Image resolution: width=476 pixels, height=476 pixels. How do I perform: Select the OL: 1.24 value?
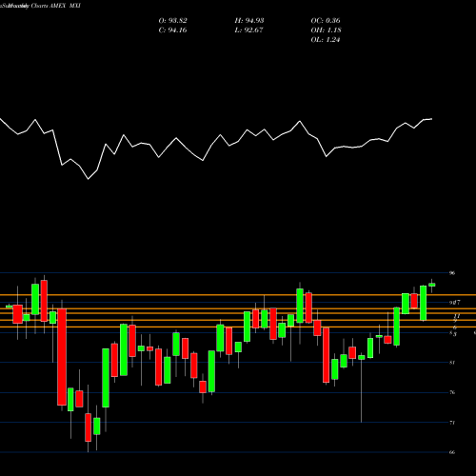[x=326, y=40]
